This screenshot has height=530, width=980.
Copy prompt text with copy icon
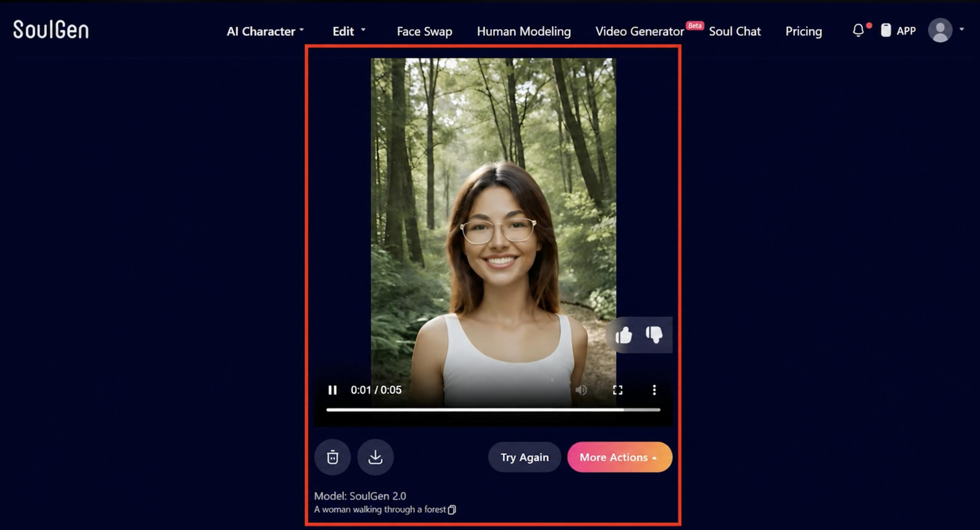[x=451, y=509]
